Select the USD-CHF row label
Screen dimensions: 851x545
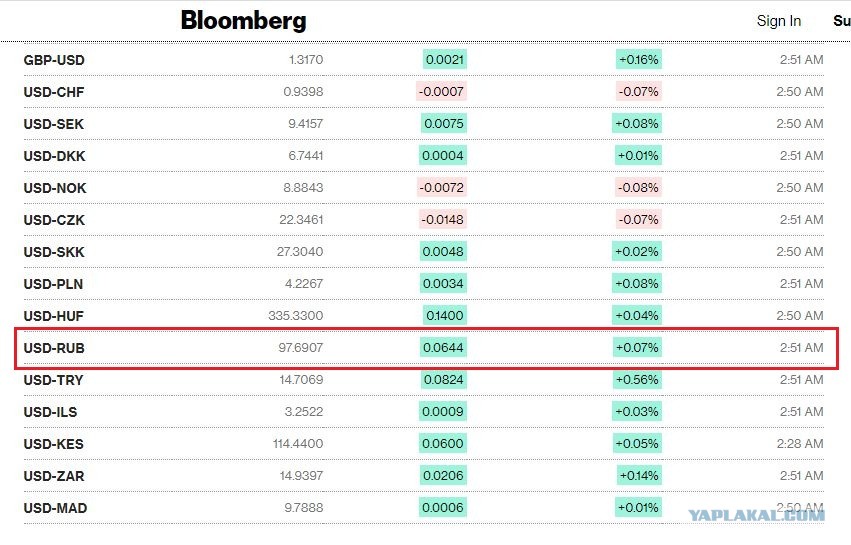54,92
